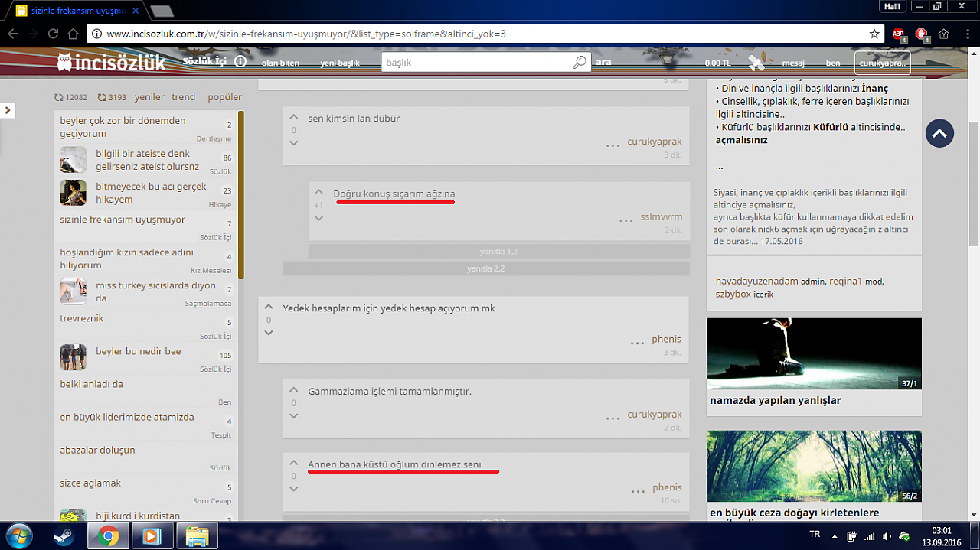The height and width of the screenshot is (550, 980).
Task: Open the forest path thumbnail image
Action: [814, 466]
